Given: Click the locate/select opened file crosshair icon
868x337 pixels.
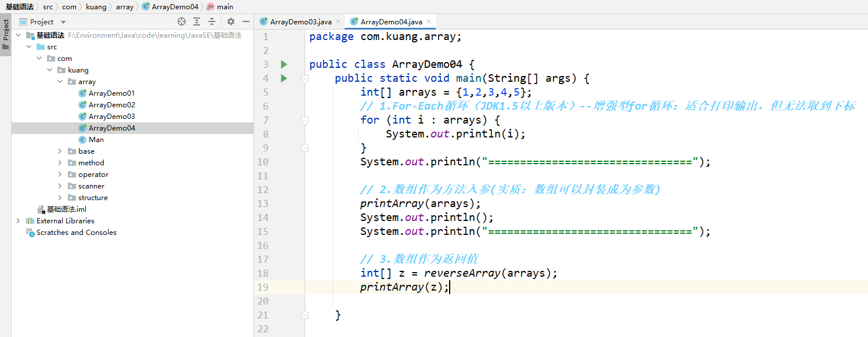Looking at the screenshot, I should (x=182, y=21).
